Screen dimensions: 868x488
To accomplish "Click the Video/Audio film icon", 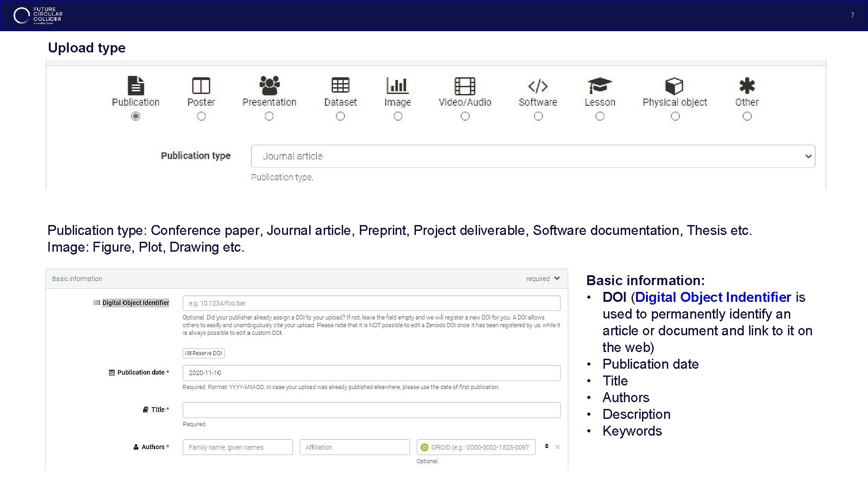I will pyautogui.click(x=465, y=85).
